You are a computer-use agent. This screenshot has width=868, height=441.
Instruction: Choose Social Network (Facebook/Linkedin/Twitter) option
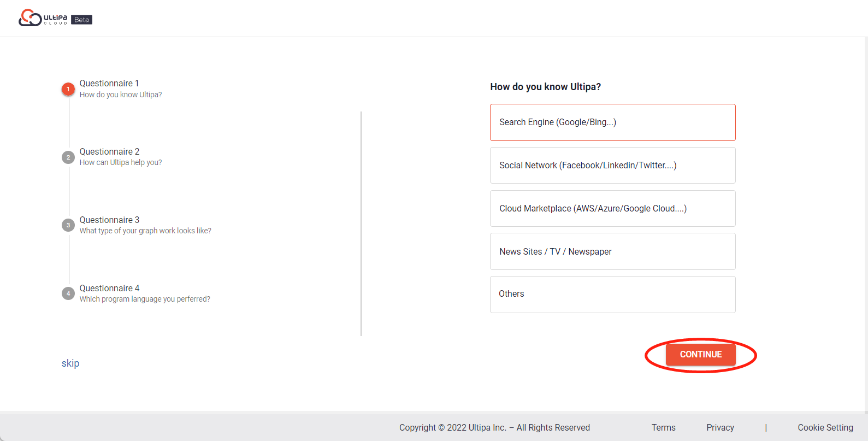[x=612, y=165]
